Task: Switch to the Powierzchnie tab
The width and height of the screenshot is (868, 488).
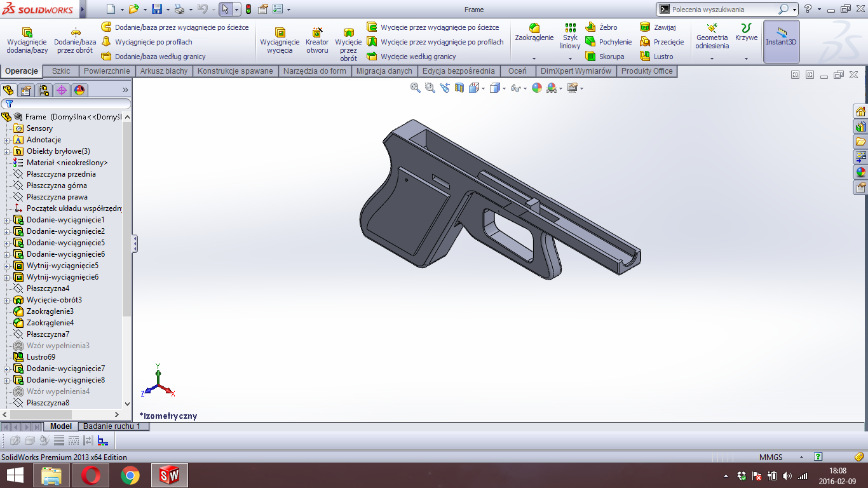Action: pos(107,71)
